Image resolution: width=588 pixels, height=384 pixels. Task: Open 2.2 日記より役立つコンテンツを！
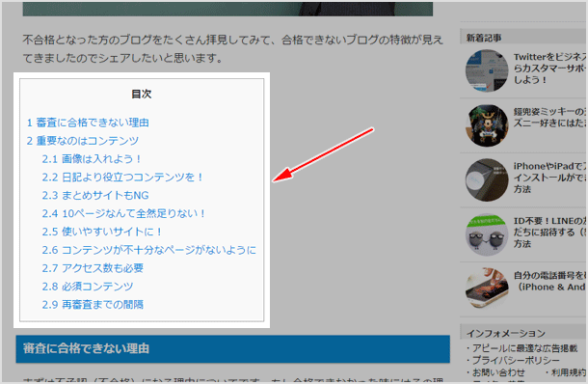[122, 177]
